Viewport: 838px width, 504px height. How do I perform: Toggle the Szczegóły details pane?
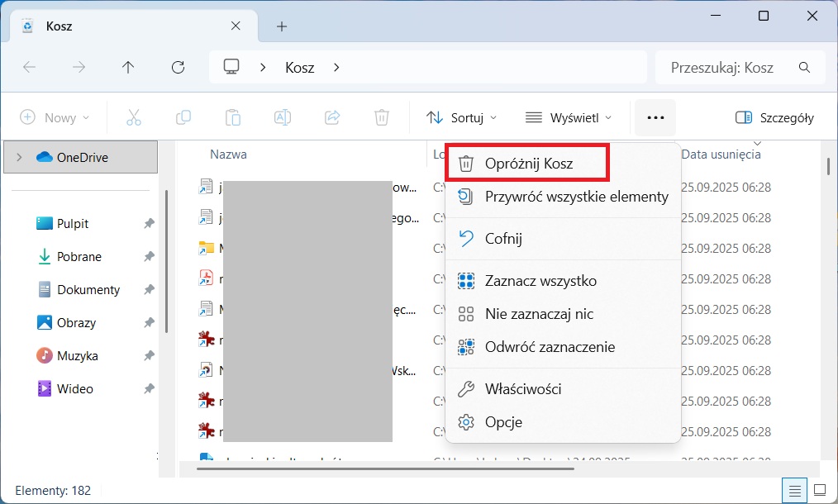tap(774, 118)
